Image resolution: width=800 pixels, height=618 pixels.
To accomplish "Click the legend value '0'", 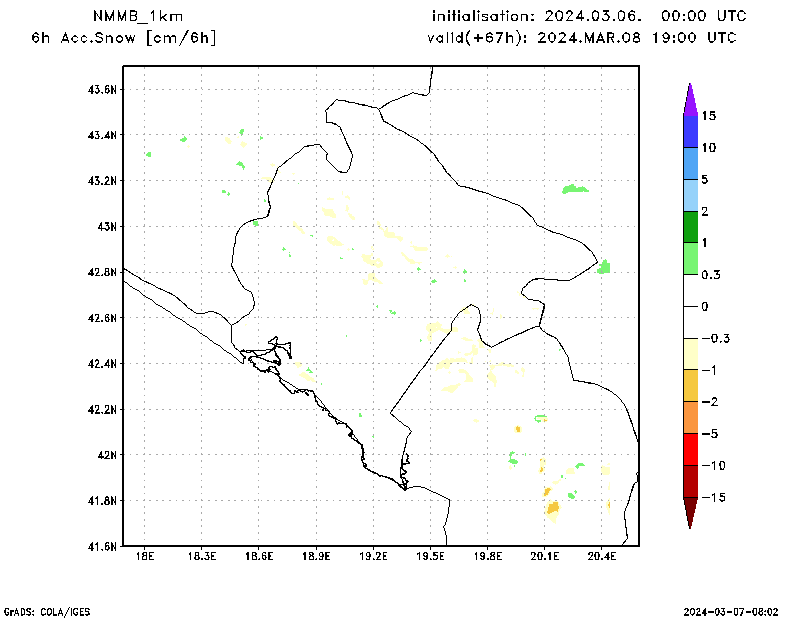I will click(705, 307).
